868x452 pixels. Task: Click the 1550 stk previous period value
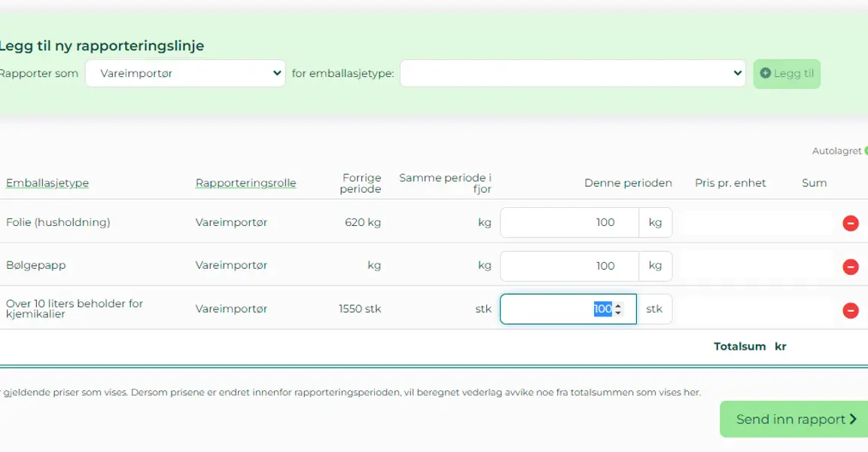360,309
